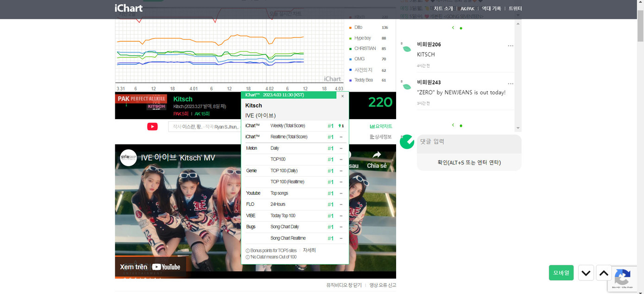Open the options menu for 비회원206's comment
644x294 pixels.
[510, 46]
